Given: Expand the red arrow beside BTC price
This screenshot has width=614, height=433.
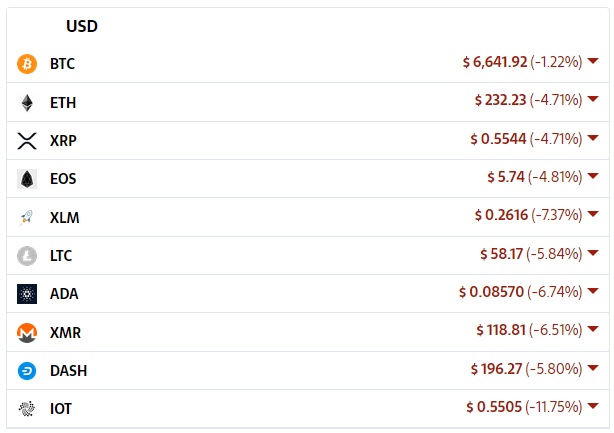Looking at the screenshot, I should [593, 61].
